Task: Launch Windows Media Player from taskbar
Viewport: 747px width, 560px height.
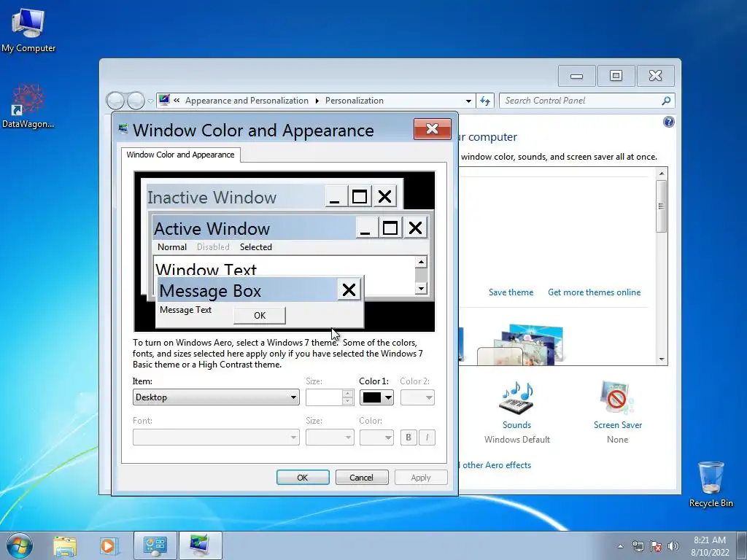Action: point(109,545)
